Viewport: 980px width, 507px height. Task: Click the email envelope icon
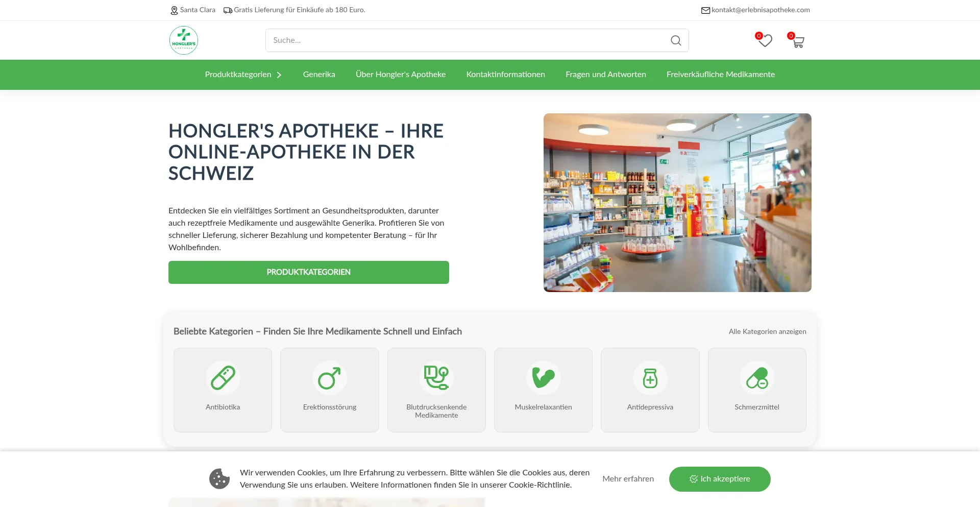point(705,10)
